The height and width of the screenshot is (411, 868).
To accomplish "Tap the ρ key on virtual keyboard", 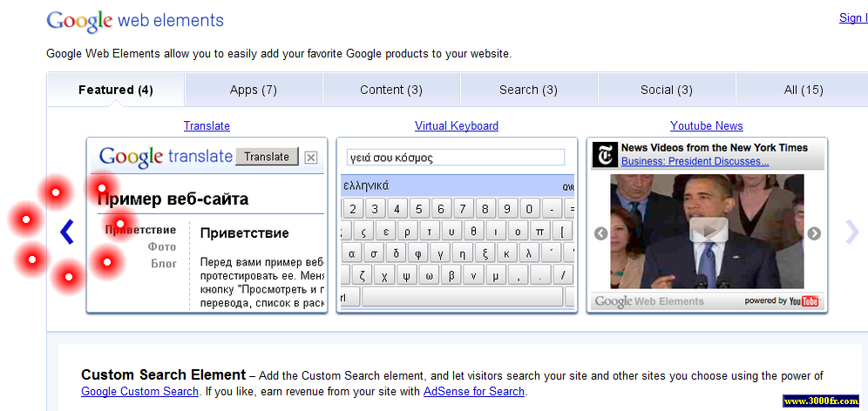I will click(x=407, y=232).
